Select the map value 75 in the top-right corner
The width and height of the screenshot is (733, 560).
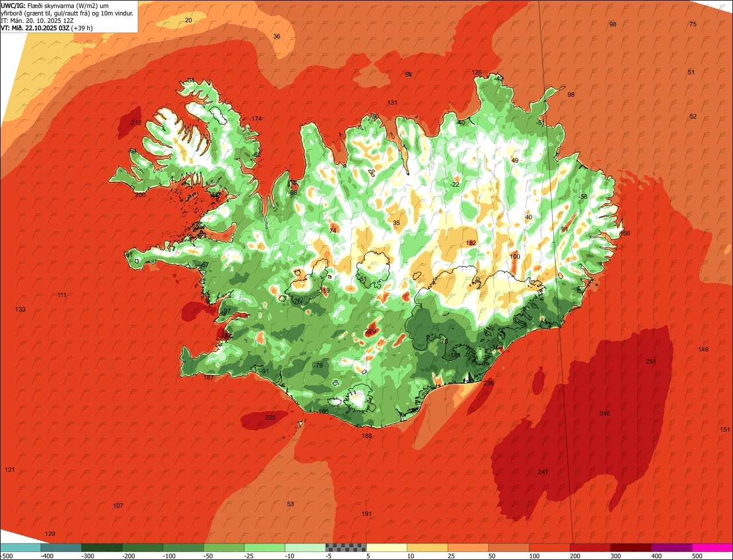(x=693, y=24)
